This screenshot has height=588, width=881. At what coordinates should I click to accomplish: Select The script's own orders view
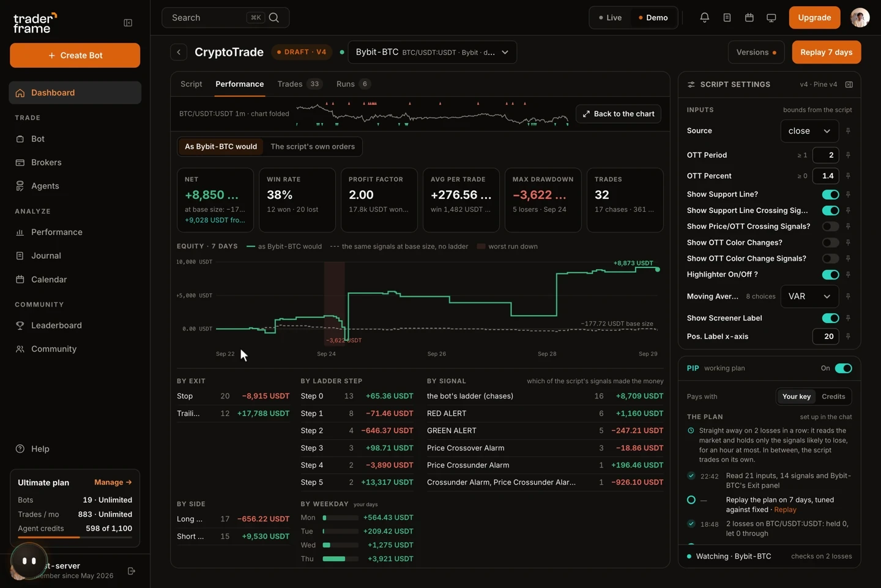(313, 147)
